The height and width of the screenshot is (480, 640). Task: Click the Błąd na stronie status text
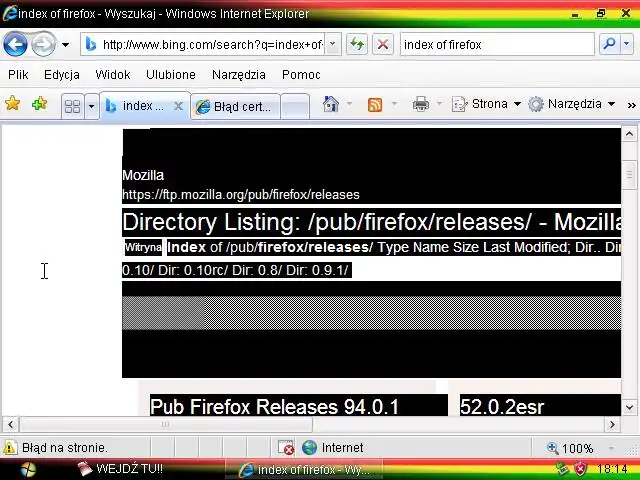coord(65,448)
